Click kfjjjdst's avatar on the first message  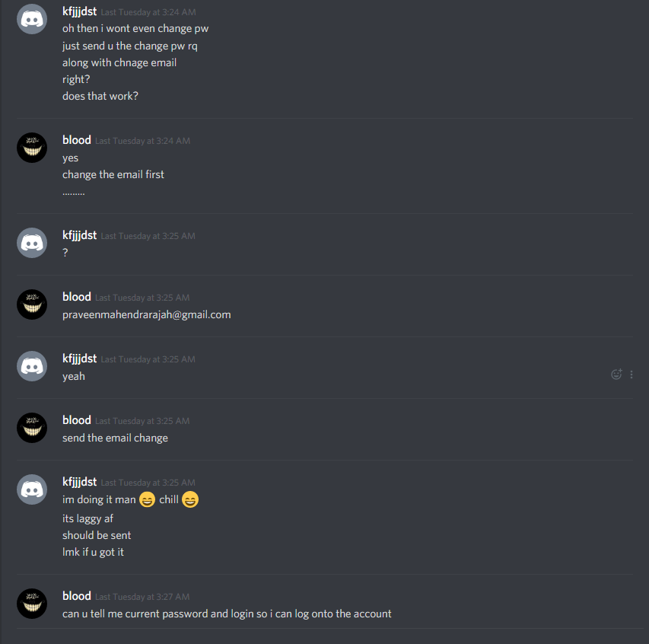[32, 19]
